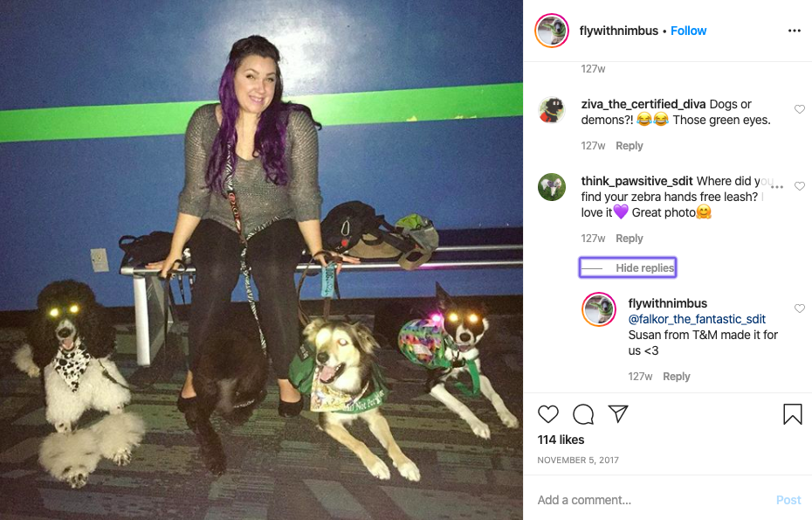This screenshot has width=812, height=520.
Task: Like ziva_the_certified_diva's comment
Action: coord(800,109)
